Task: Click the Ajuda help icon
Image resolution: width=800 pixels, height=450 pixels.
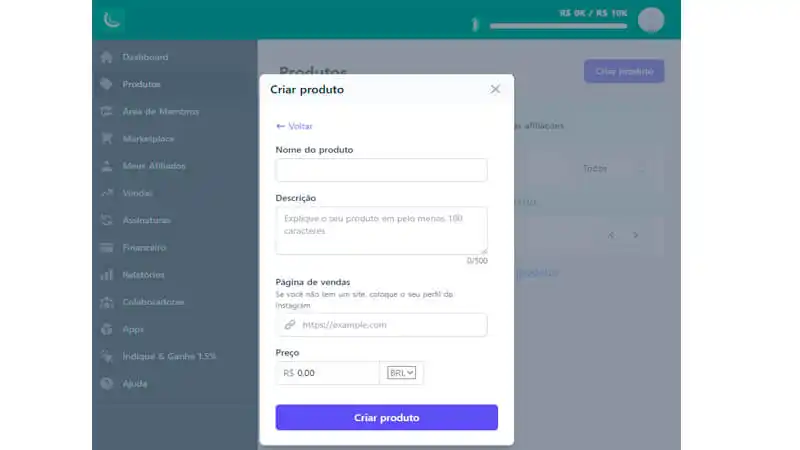Action: tap(107, 384)
